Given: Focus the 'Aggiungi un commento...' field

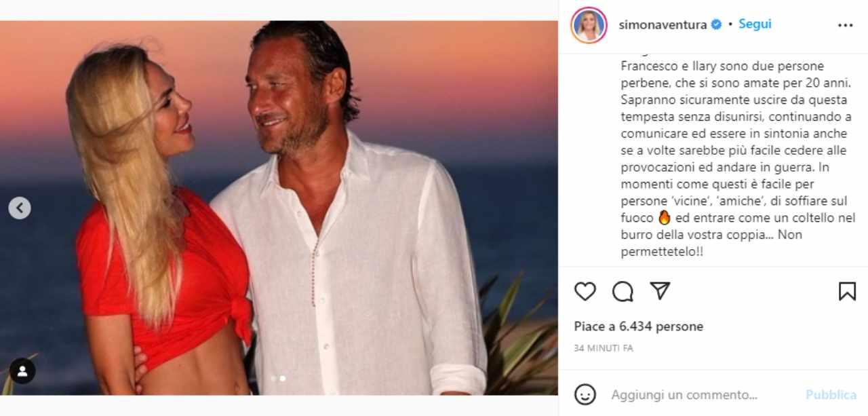Looking at the screenshot, I should [x=684, y=394].
